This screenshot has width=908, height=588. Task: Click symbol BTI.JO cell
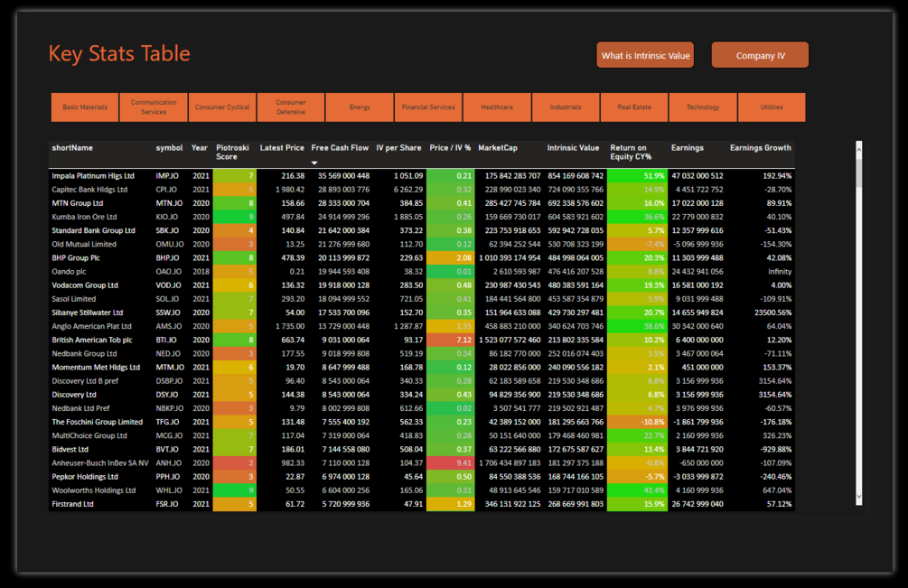166,341
